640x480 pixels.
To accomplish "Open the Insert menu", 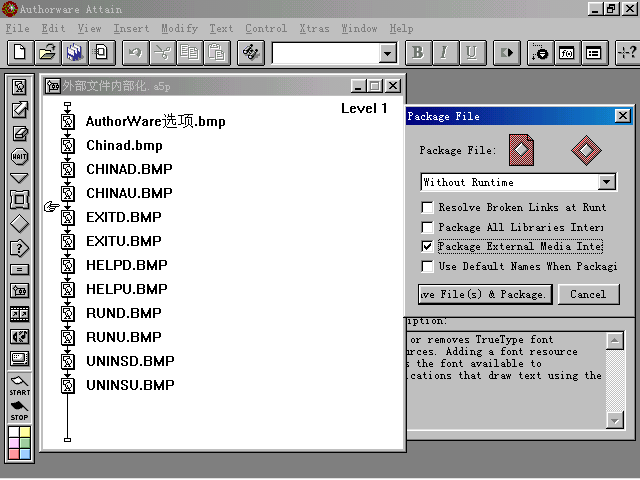I will point(131,29).
